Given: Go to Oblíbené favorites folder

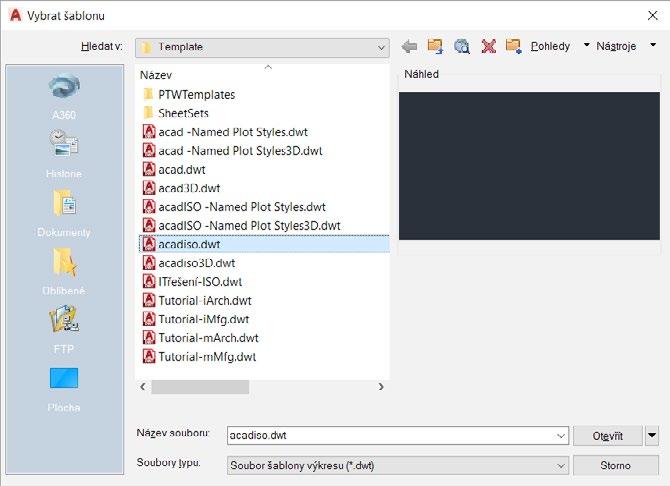Looking at the screenshot, I should 64,271.
